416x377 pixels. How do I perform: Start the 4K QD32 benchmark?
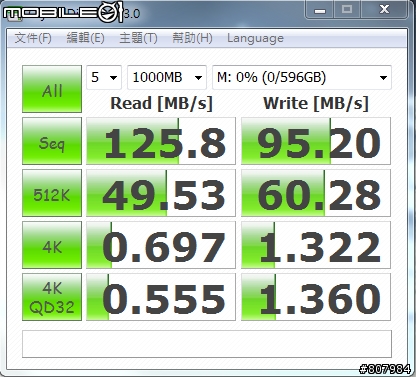52,297
